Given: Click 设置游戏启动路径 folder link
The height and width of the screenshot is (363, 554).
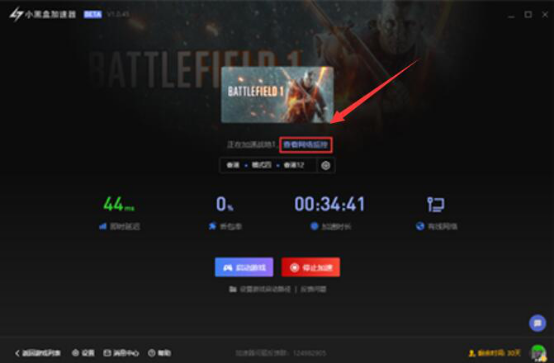Looking at the screenshot, I should click(x=260, y=289).
